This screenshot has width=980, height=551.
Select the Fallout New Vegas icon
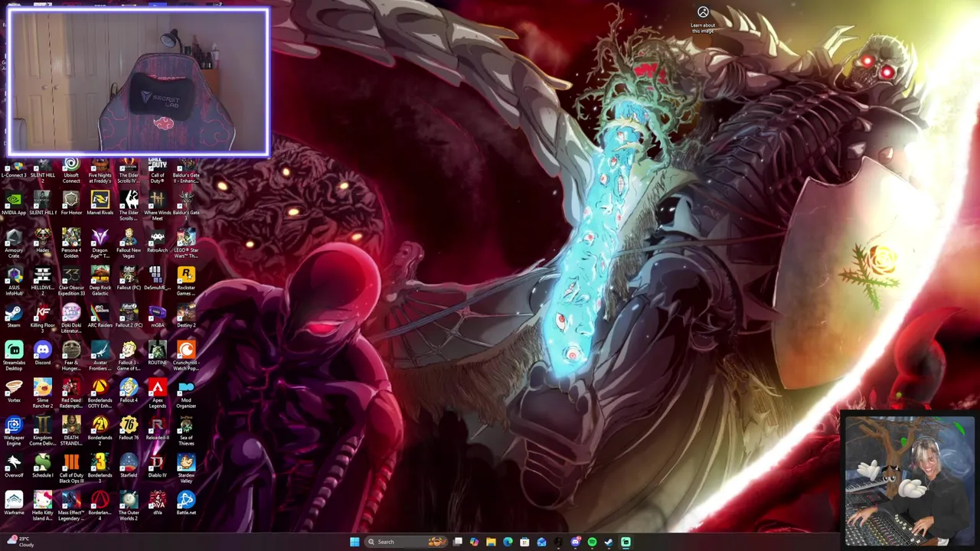129,244
